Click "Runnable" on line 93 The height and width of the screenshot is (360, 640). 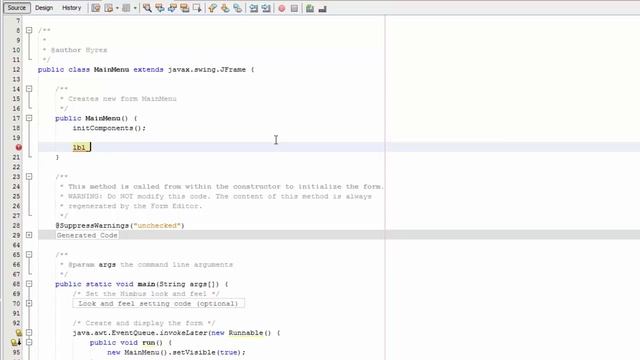[x=246, y=333]
